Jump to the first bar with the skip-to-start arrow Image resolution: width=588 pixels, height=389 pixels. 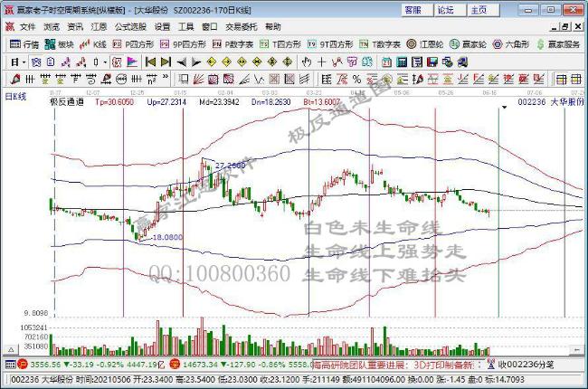[150, 62]
